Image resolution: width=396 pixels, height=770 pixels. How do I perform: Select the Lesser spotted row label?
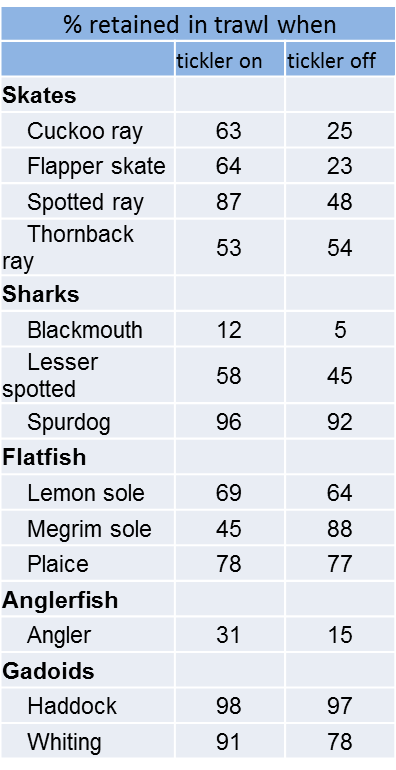[50, 376]
